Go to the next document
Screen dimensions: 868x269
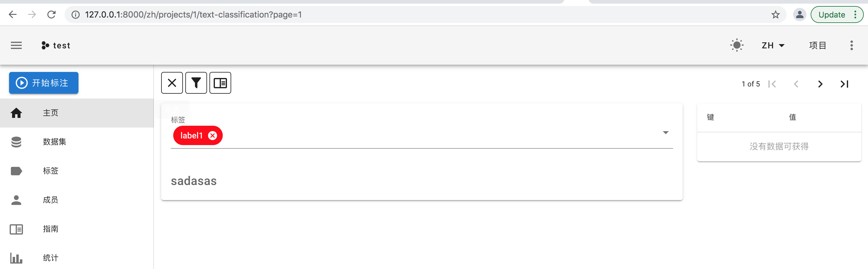point(820,84)
